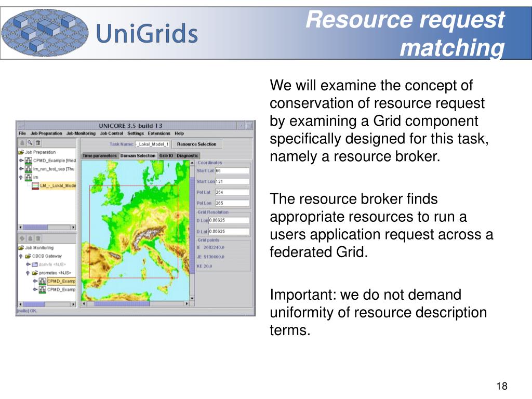Select the LM_-_Lokal_Mode tree item
The height and width of the screenshot is (399, 532).
pos(58,185)
